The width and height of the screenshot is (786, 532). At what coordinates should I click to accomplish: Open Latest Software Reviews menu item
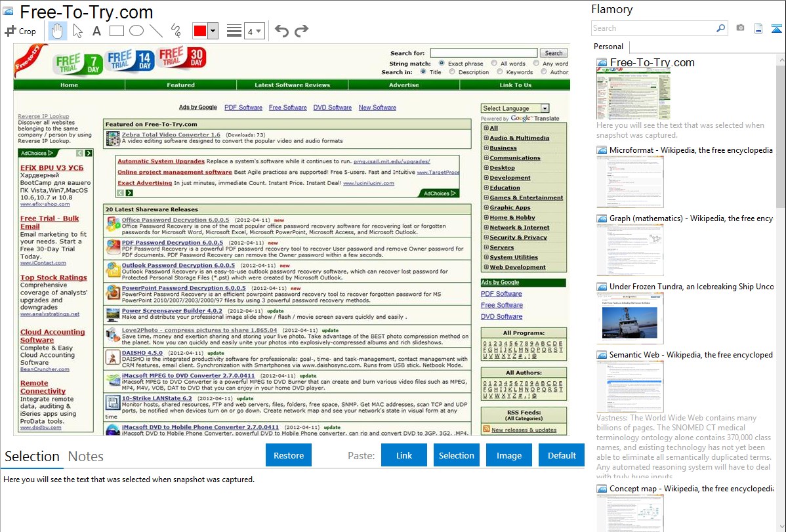(x=292, y=85)
